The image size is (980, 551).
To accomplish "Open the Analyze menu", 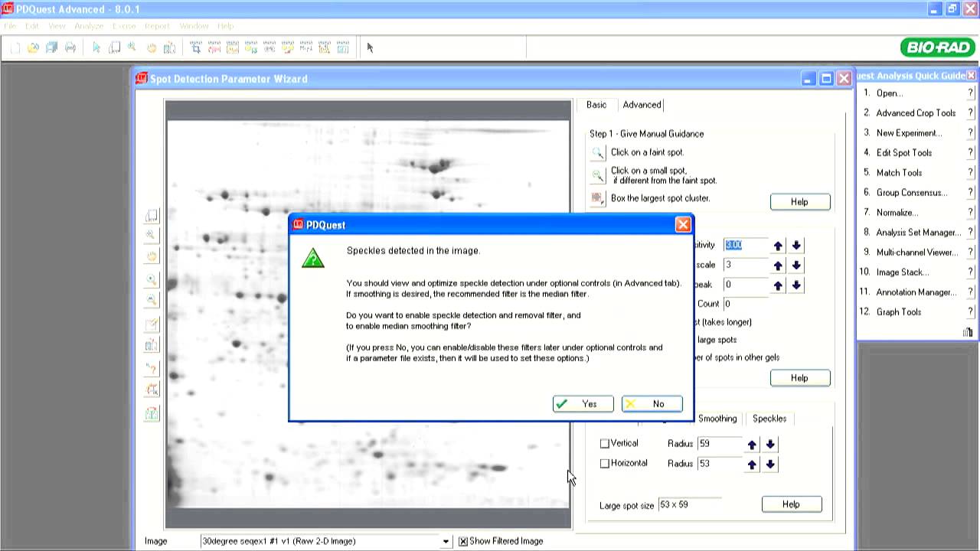I will tap(89, 26).
